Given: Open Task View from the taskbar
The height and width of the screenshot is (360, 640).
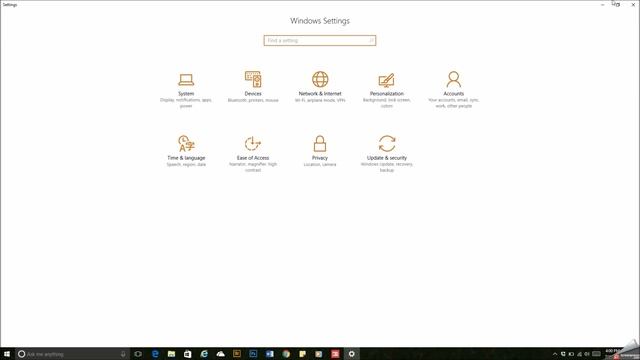Looking at the screenshot, I should [x=138, y=354].
